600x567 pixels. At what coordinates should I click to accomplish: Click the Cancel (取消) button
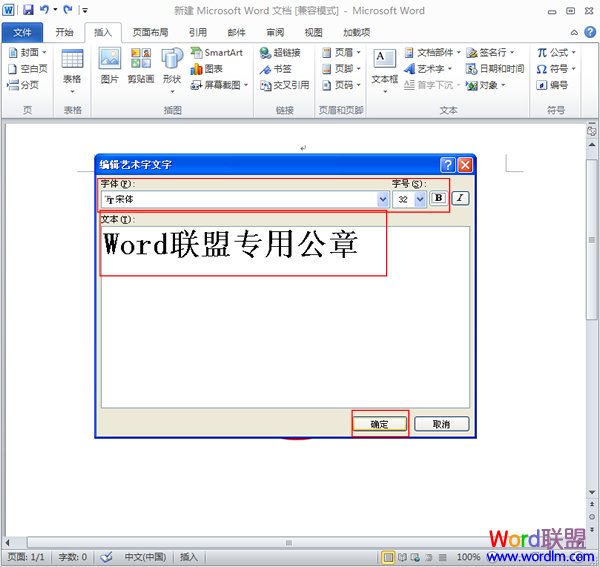coord(441,424)
